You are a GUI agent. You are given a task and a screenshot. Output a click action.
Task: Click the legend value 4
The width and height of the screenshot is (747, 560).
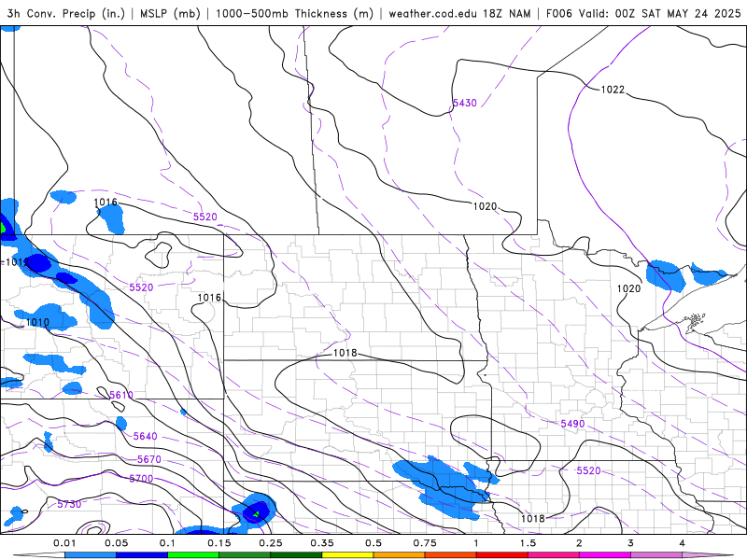683,543
